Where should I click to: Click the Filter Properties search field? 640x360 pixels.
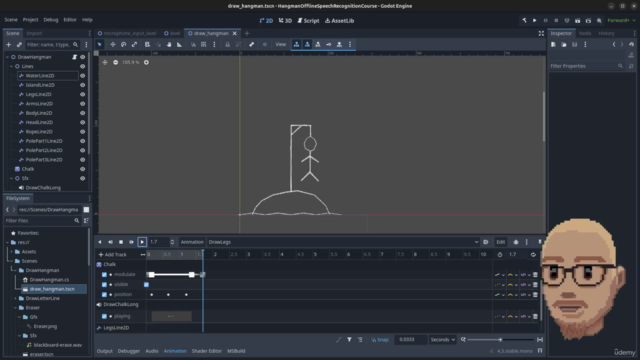tap(586, 66)
